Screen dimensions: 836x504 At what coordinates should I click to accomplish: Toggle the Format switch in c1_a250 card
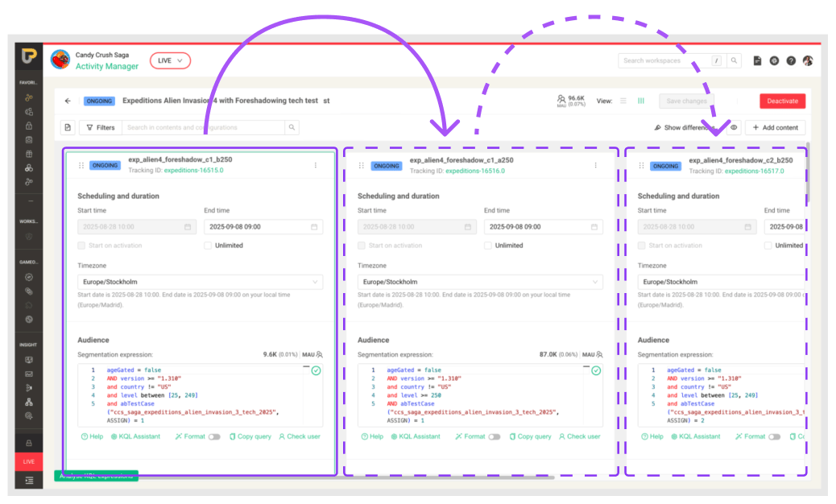(x=494, y=436)
